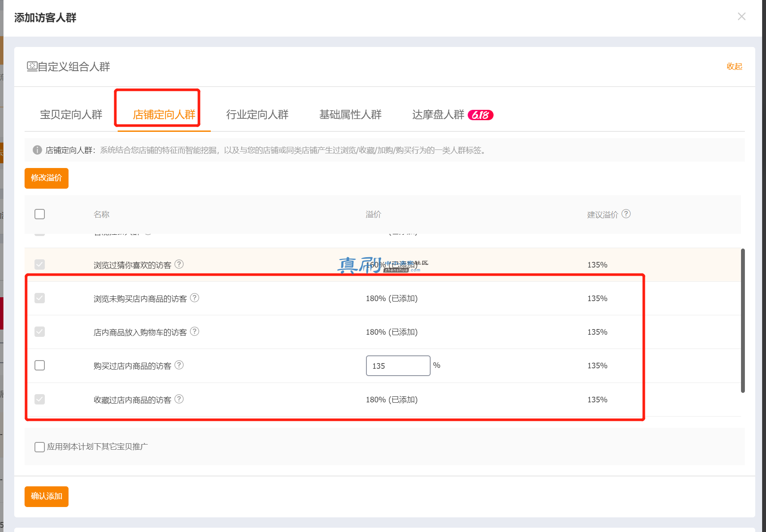
Task: Switch to 宝贝定向人群 tab
Action: point(71,115)
